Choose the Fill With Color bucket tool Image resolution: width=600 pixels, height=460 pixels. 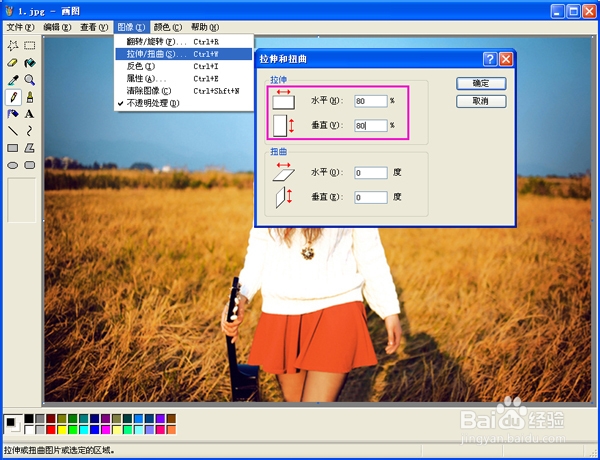tap(29, 62)
